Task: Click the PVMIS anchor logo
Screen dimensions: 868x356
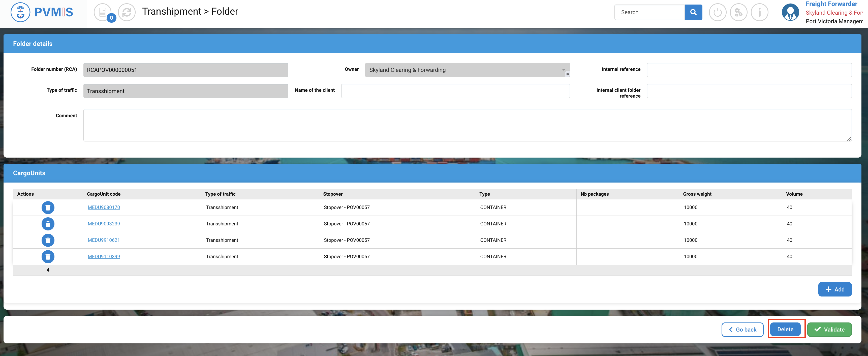Action: (x=21, y=12)
